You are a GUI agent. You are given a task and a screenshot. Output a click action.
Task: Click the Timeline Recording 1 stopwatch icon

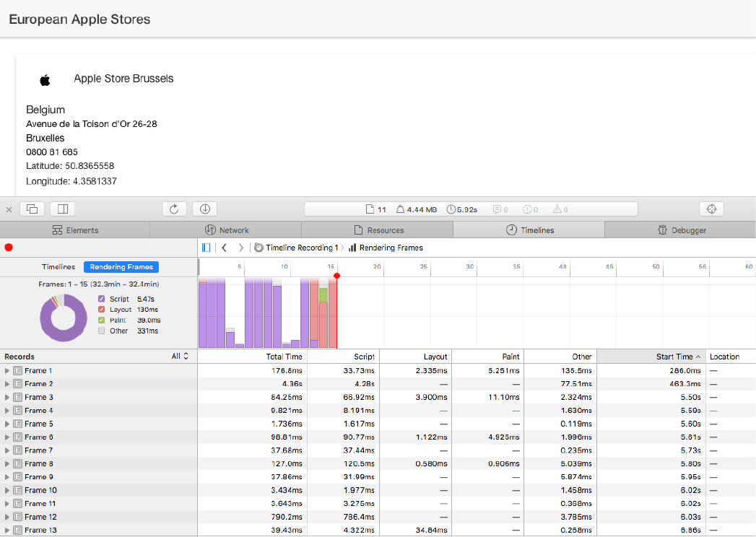point(259,248)
